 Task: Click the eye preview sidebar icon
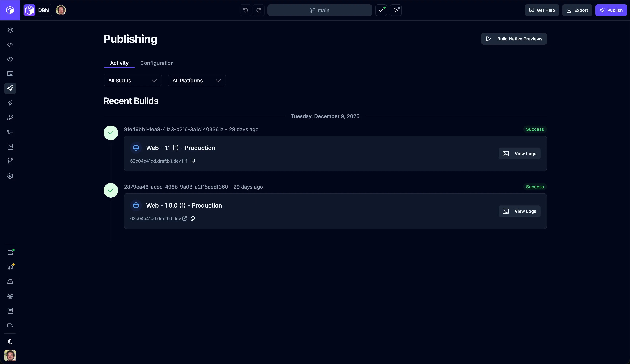coord(10,59)
